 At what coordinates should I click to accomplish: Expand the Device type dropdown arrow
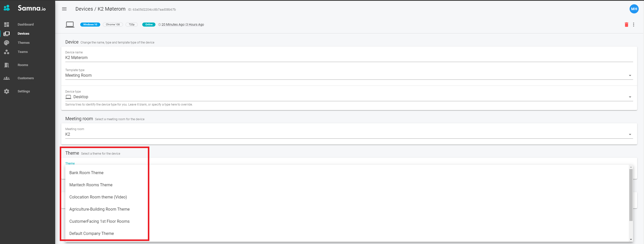[x=630, y=97]
